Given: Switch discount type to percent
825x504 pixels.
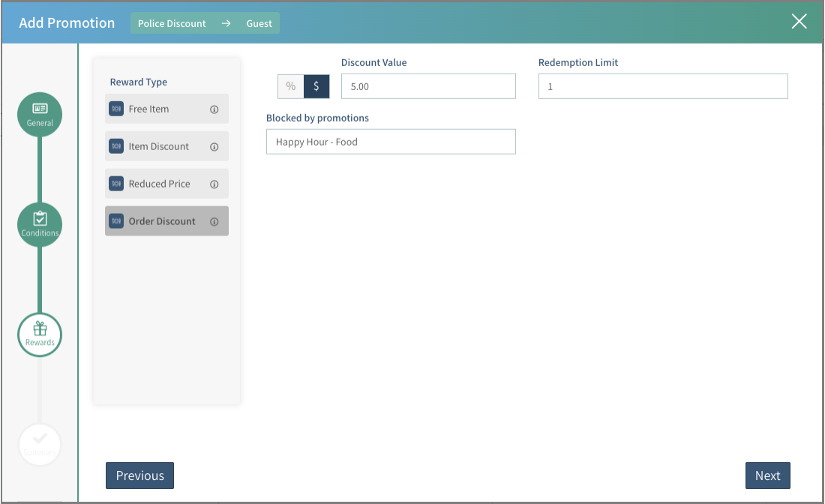Looking at the screenshot, I should [x=291, y=86].
